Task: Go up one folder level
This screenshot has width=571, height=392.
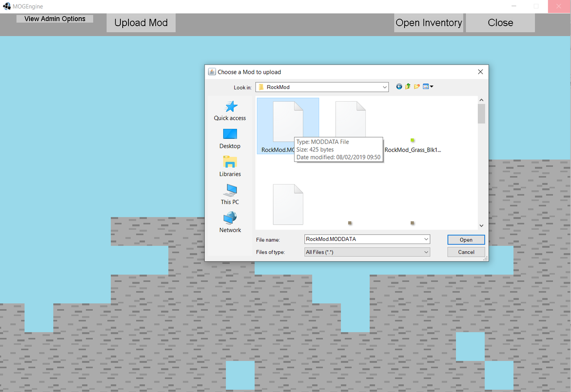Action: click(408, 87)
